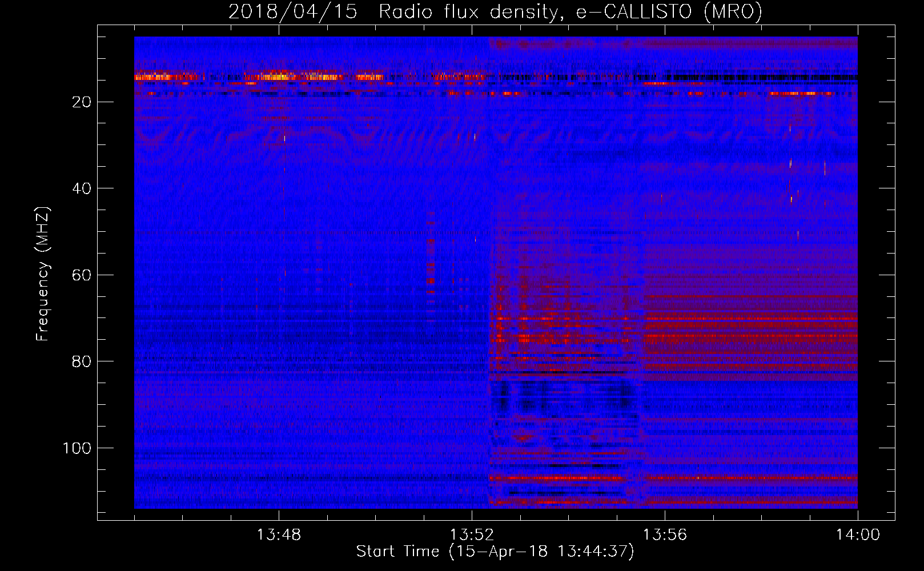Click the plot title '2018/04/15 Radio flux density'
This screenshot has width=924, height=571.
pos(495,12)
